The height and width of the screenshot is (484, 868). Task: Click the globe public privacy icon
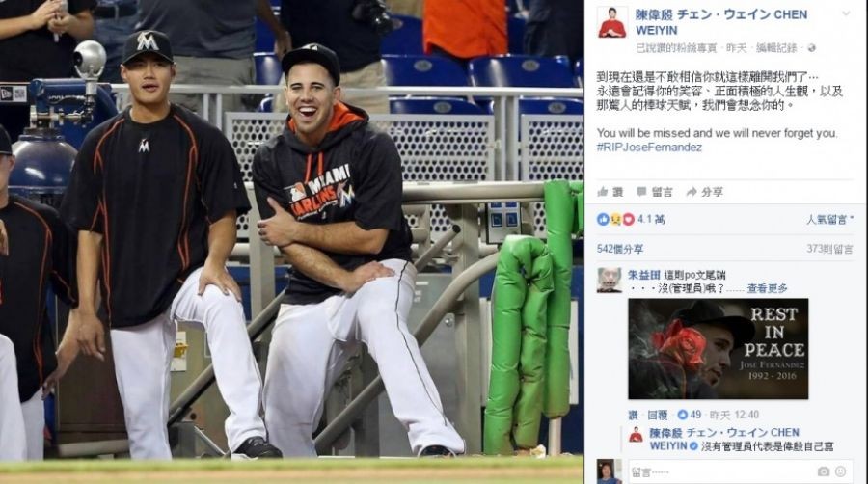point(812,48)
